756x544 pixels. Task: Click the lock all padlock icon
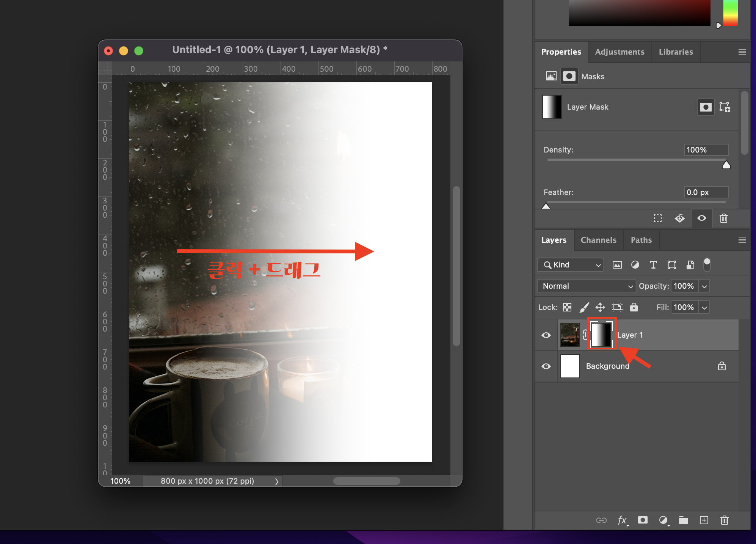(634, 307)
